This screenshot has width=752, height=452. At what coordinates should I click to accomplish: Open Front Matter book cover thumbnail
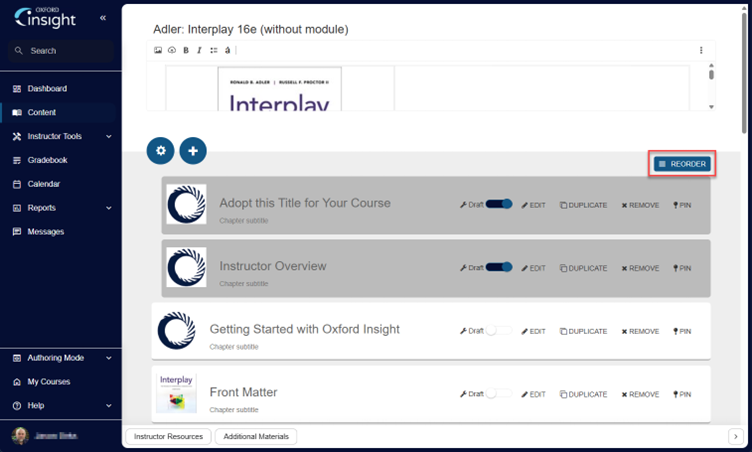176,393
